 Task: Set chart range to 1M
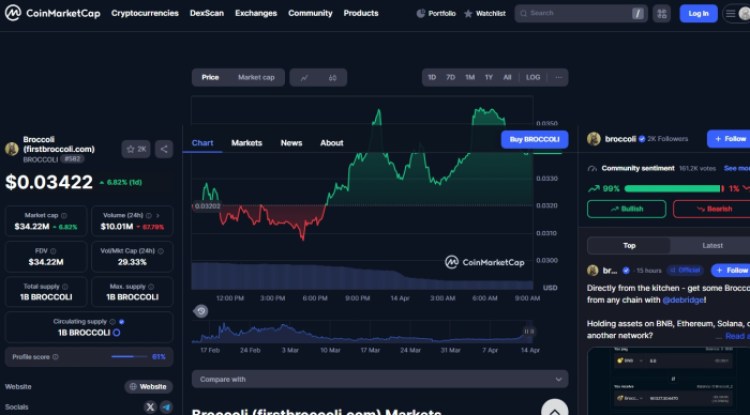470,77
